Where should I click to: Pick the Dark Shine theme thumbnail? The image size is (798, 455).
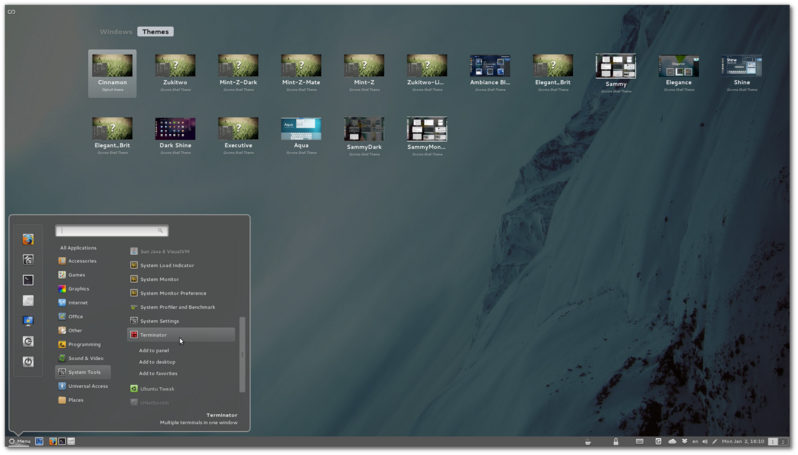(x=175, y=129)
